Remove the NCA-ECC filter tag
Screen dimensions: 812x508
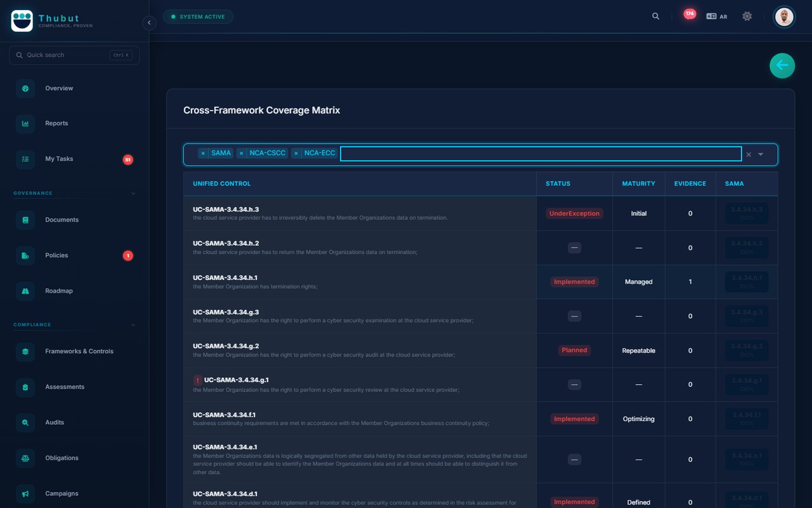click(x=296, y=154)
